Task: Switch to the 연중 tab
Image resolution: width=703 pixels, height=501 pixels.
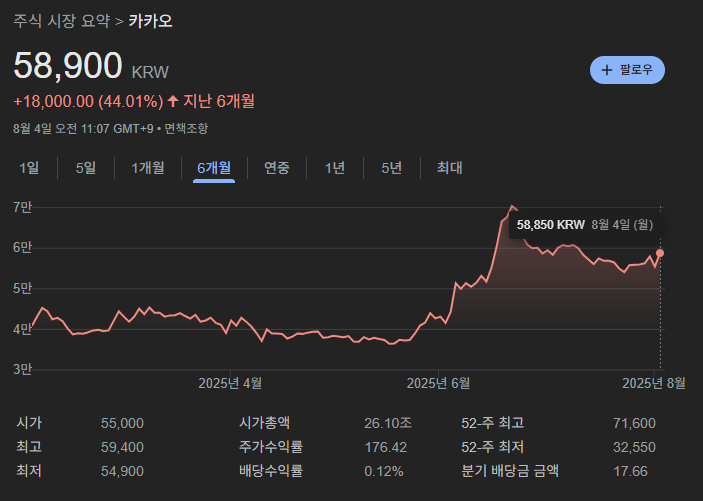Action: [277, 168]
